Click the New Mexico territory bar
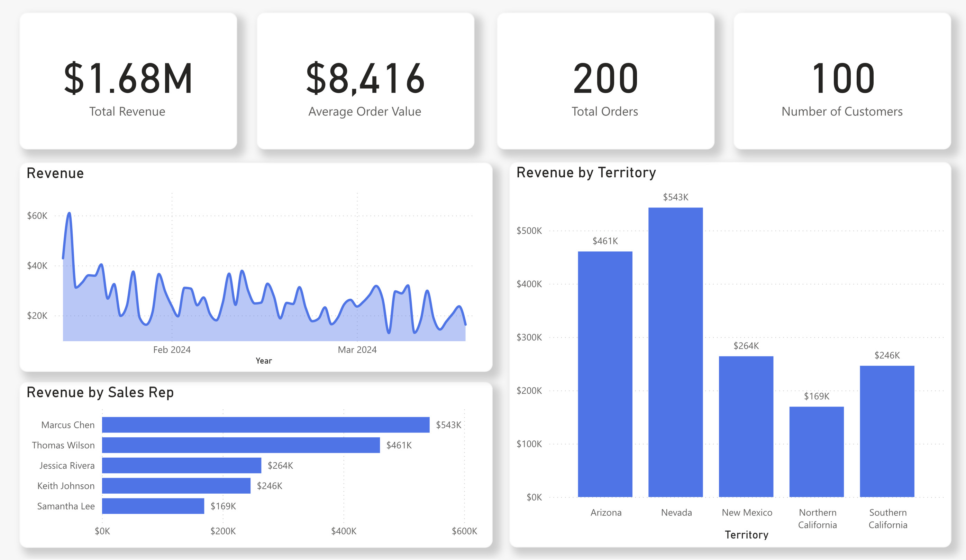The height and width of the screenshot is (560, 966). [x=746, y=427]
